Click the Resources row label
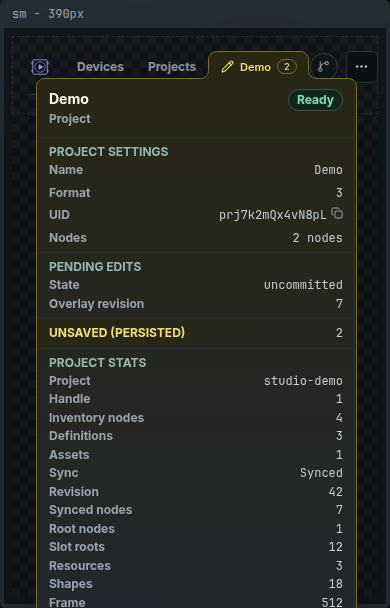 pos(80,566)
